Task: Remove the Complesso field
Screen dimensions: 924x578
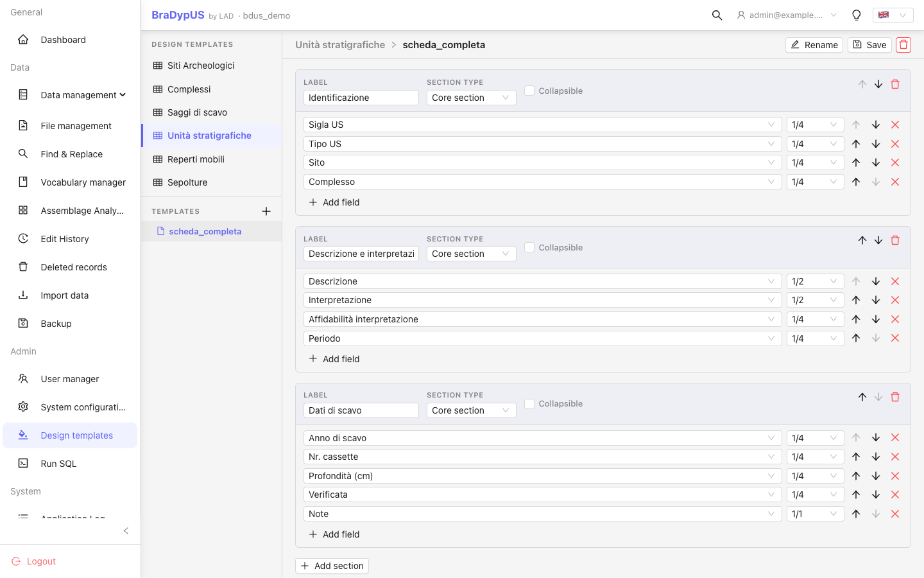Action: (x=895, y=182)
